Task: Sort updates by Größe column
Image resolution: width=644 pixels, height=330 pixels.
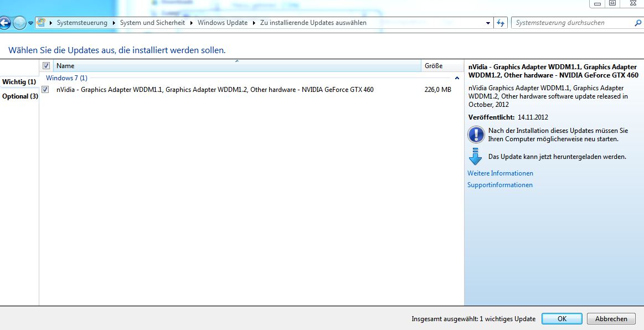Action: click(442, 66)
